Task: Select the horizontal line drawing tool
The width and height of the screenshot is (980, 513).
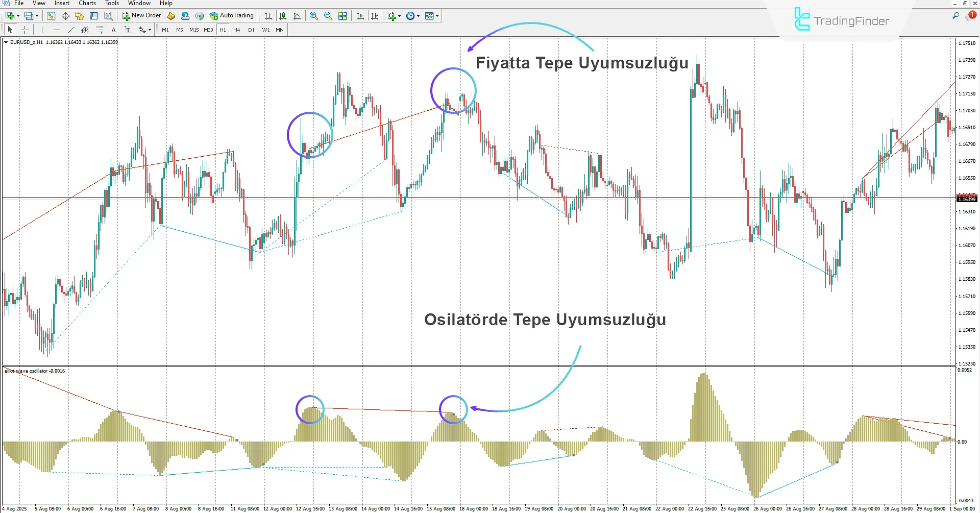Action: pyautogui.click(x=56, y=29)
